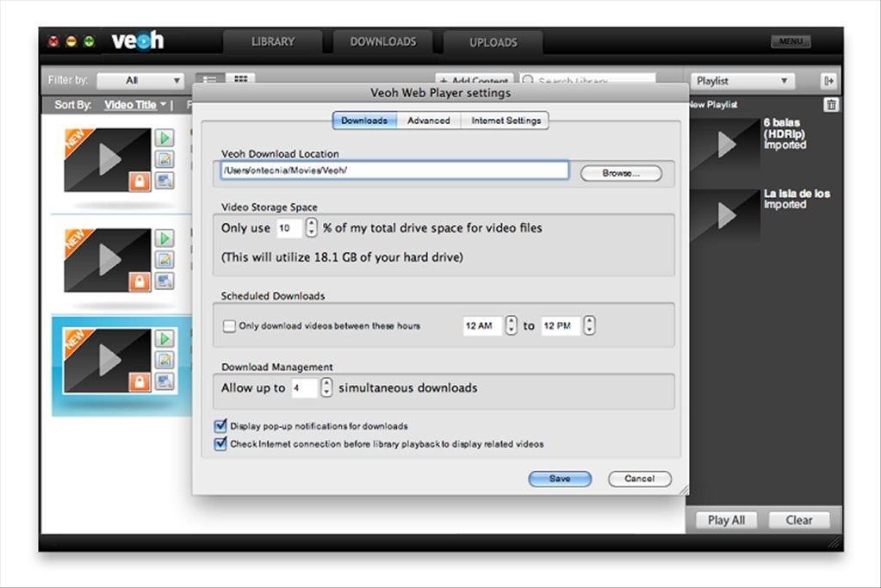Click the drive space percentage field

(289, 228)
